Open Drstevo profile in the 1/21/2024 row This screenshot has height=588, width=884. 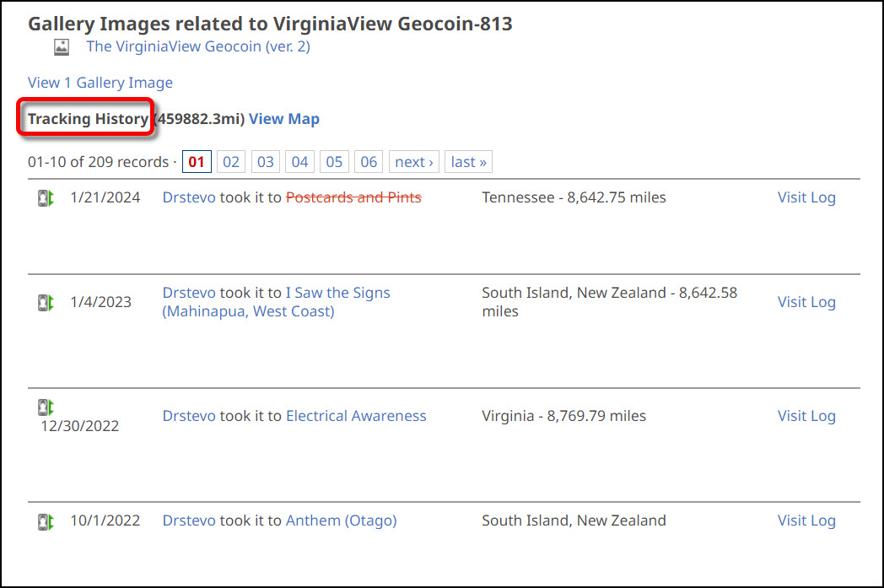pyautogui.click(x=189, y=197)
